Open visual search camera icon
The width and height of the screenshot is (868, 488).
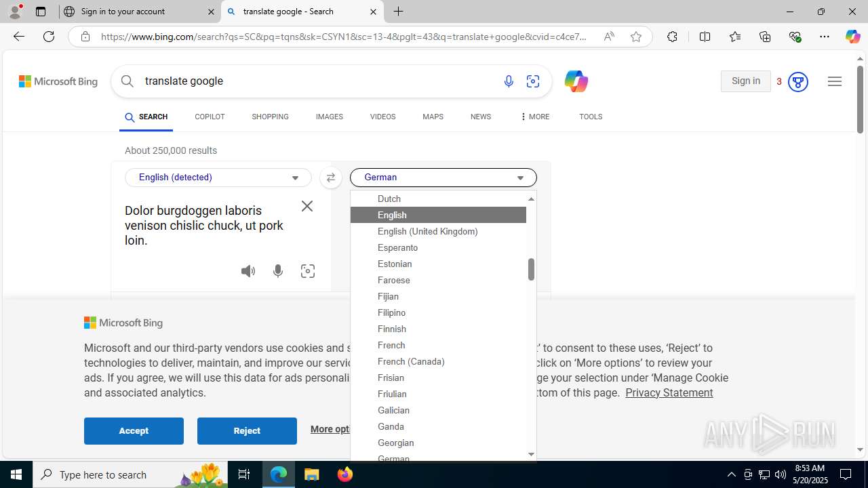point(533,81)
